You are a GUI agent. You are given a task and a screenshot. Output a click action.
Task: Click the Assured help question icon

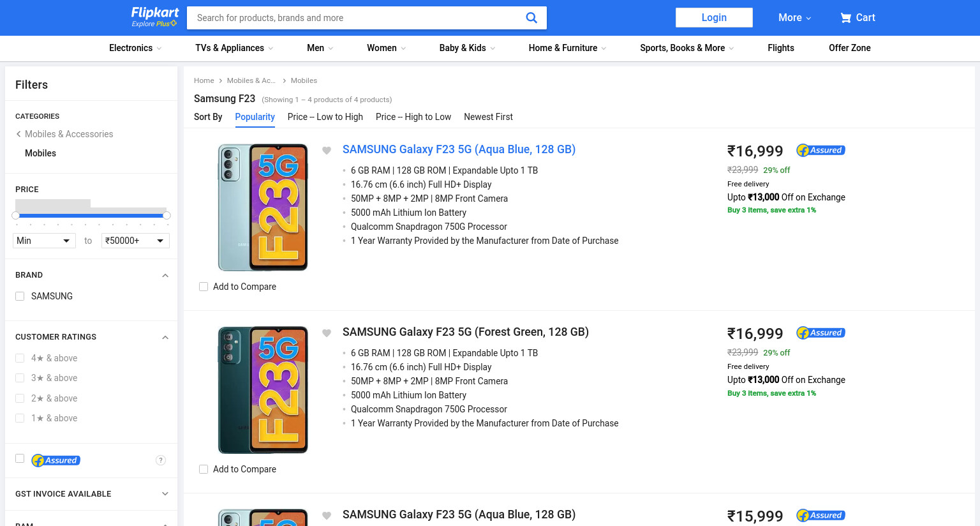161,460
